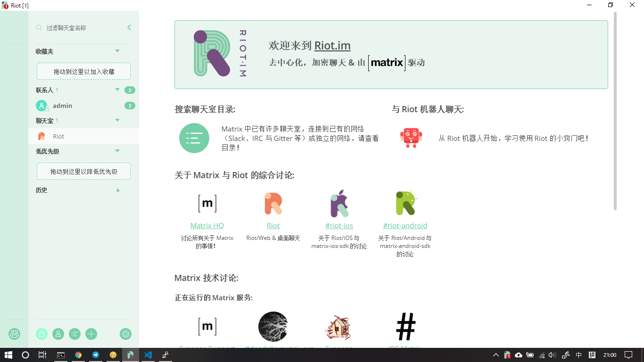644x362 pixels.
Task: Click the orange Riot room logo
Action: pos(273,204)
